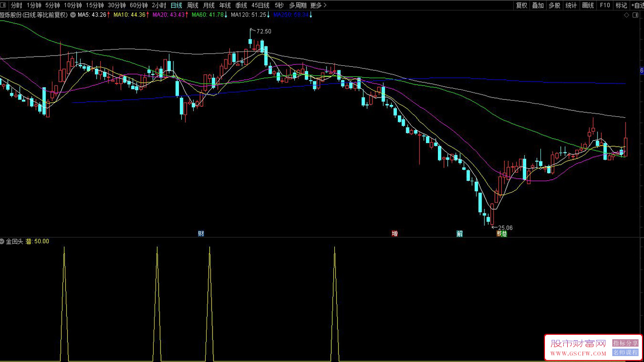Viewport: 644px width, 362px height.
Task: Select the 45日线 period tab
Action: pyautogui.click(x=261, y=5)
